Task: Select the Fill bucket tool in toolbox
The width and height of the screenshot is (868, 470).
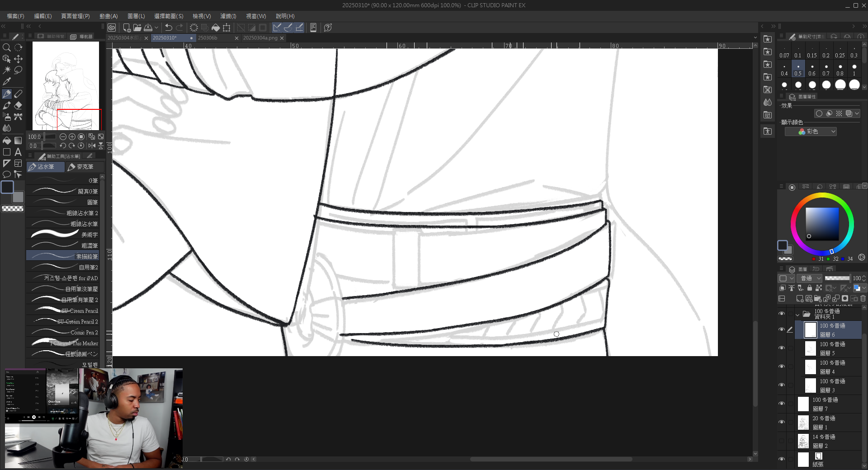Action: (7, 141)
